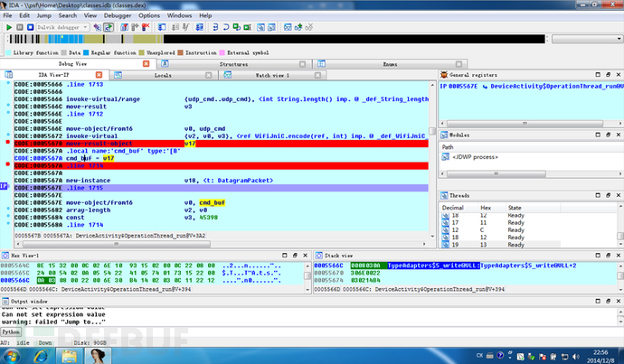
Task: Click the Threads panel vertical scrollbar
Action: pos(620,225)
